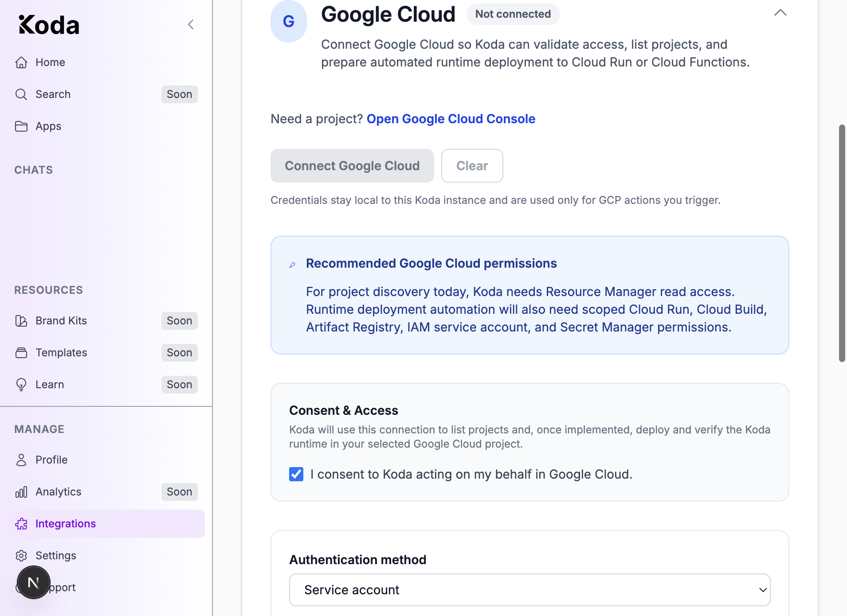The height and width of the screenshot is (616, 847).
Task: Open Brand Kits in Resources
Action: click(106, 321)
